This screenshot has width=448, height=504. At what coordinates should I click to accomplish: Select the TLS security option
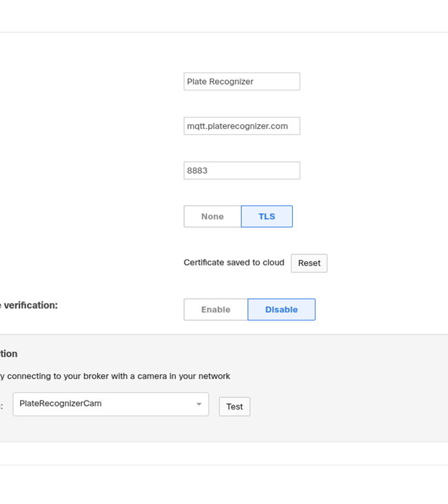pyautogui.click(x=267, y=216)
